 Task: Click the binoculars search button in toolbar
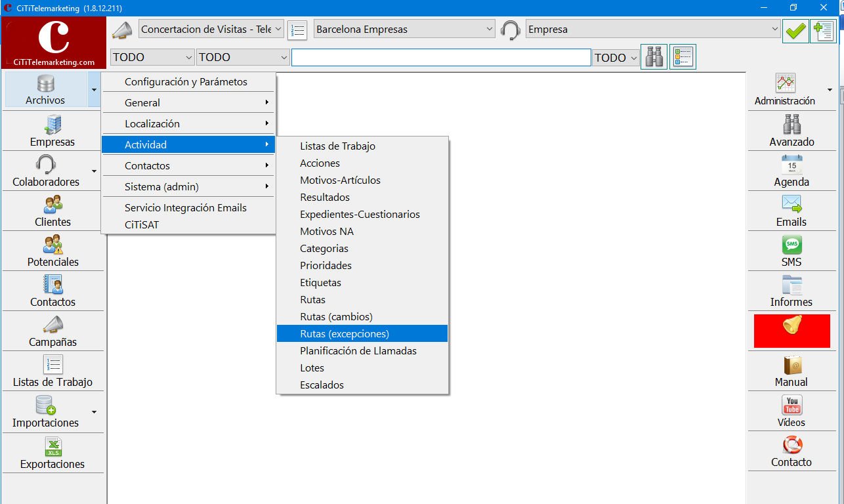[x=654, y=57]
